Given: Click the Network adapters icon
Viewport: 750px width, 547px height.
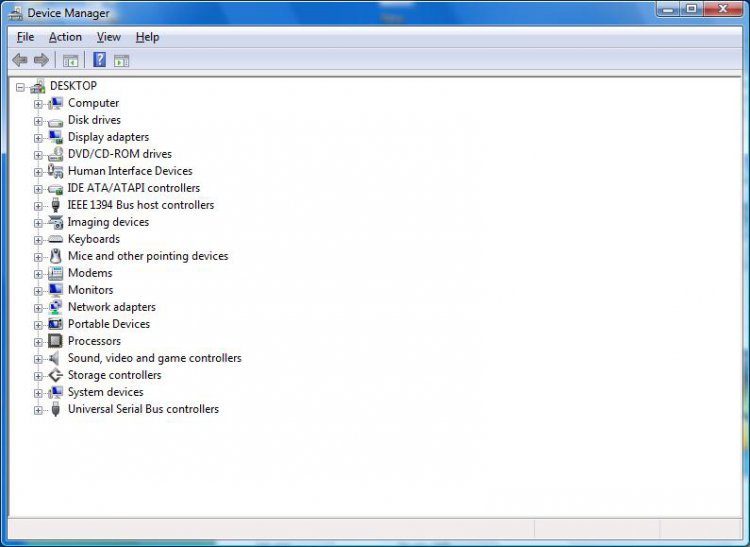Looking at the screenshot, I should tap(55, 307).
